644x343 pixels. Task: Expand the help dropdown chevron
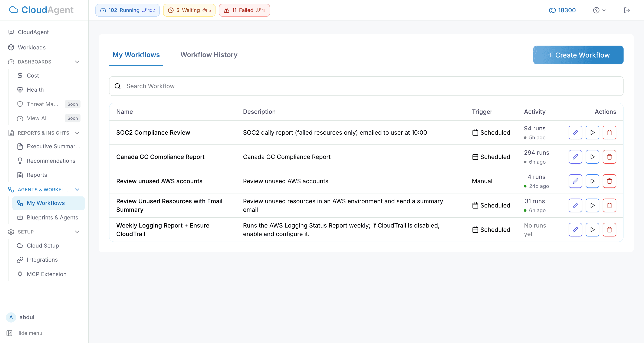[604, 10]
